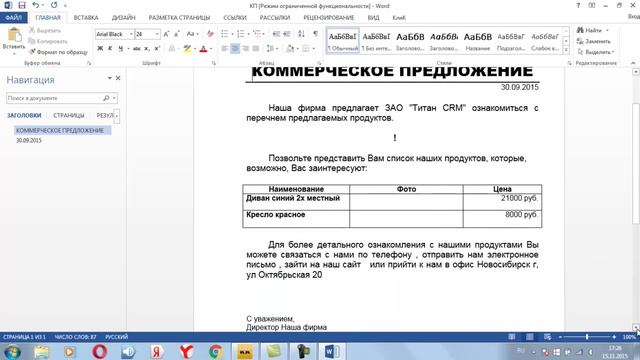Decrease font size with the shrink font icon
Image resolution: width=640 pixels, height=360 pixels.
click(x=177, y=34)
